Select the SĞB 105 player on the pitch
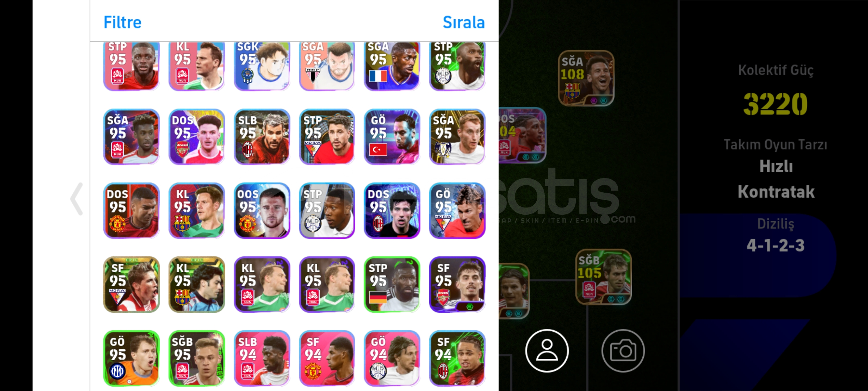Viewport: 868px width, 391px height. click(603, 277)
